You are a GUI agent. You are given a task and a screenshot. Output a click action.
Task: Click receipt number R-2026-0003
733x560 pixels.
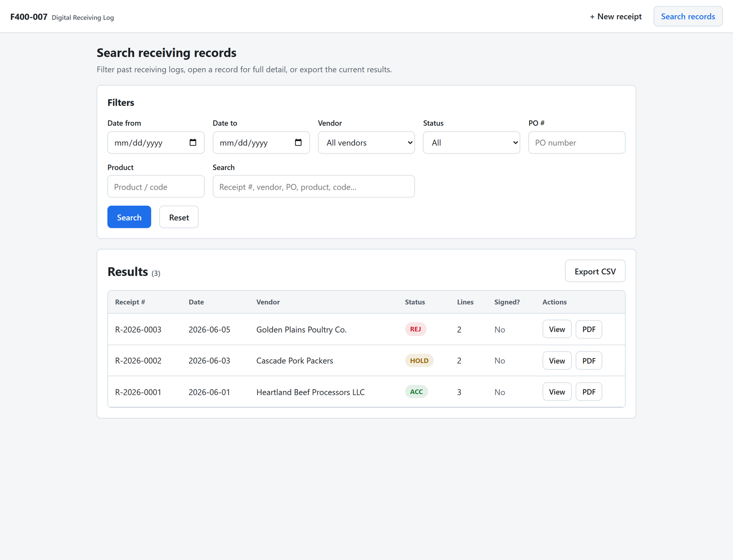(x=138, y=329)
